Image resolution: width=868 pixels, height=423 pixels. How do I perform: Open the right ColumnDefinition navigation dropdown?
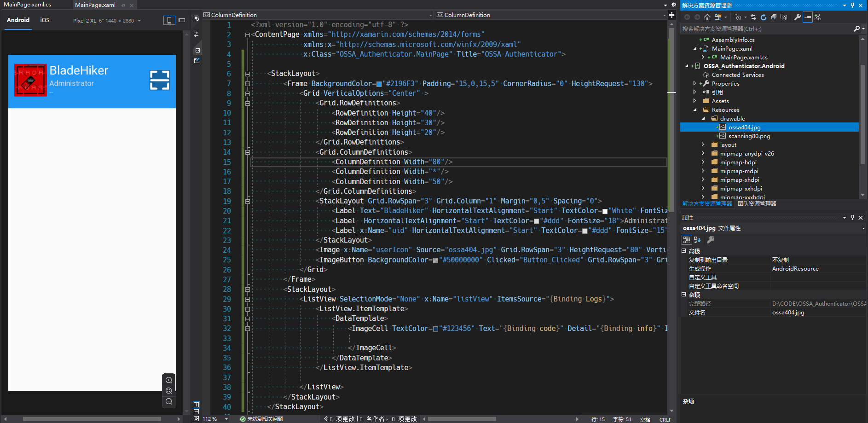point(664,15)
